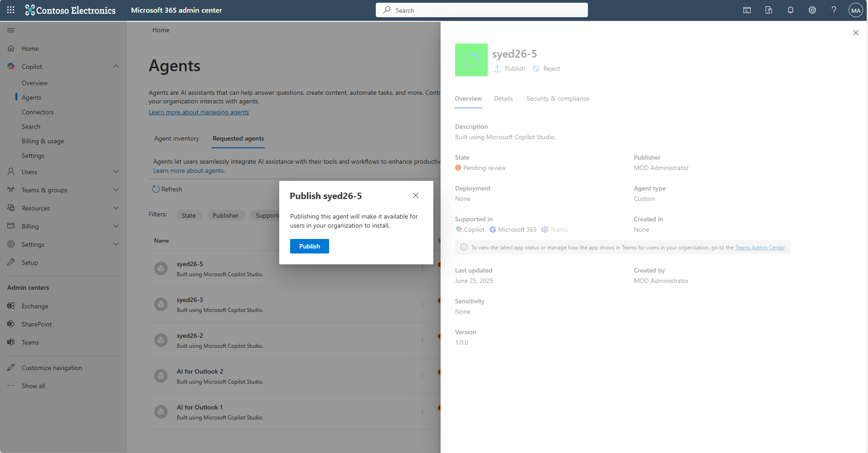The width and height of the screenshot is (868, 453).
Task: Expand the Billing navigation section
Action: point(116,226)
